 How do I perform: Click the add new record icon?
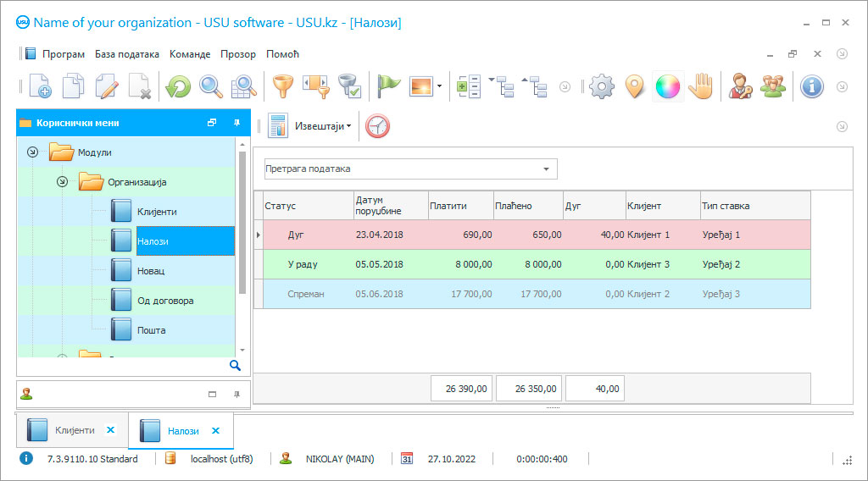tap(40, 86)
